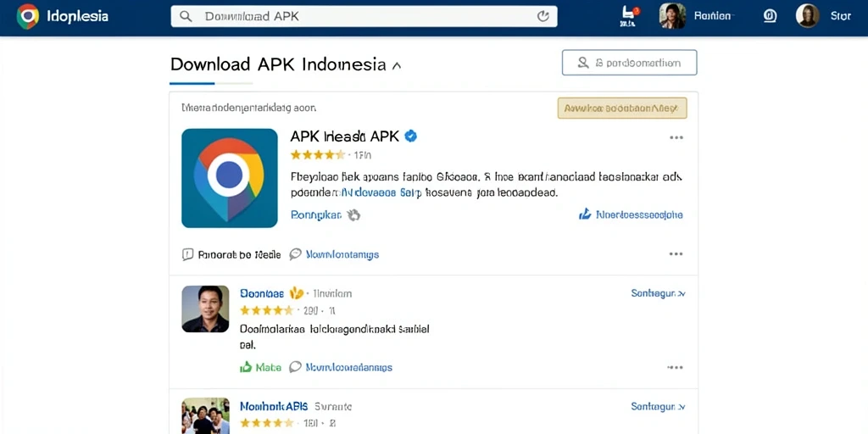Open the Doontas reviewer name

pos(262,293)
